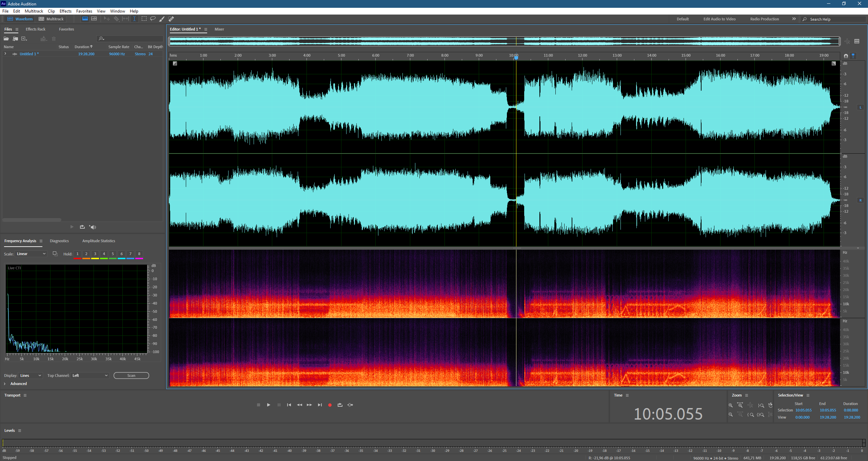Toggle Loop Playback in Transport panel
Viewport: 868px width, 461px height.
click(x=340, y=405)
